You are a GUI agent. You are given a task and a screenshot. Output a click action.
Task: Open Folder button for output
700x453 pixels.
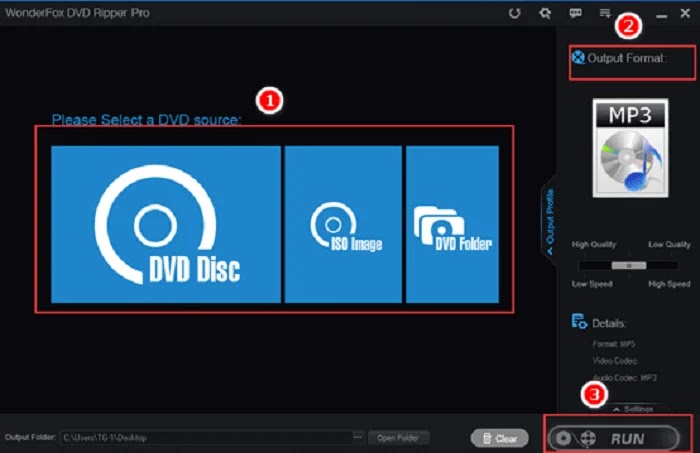[398, 438]
